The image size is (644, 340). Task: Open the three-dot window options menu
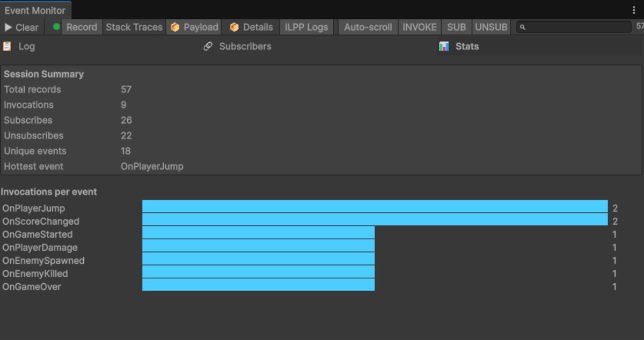point(634,10)
